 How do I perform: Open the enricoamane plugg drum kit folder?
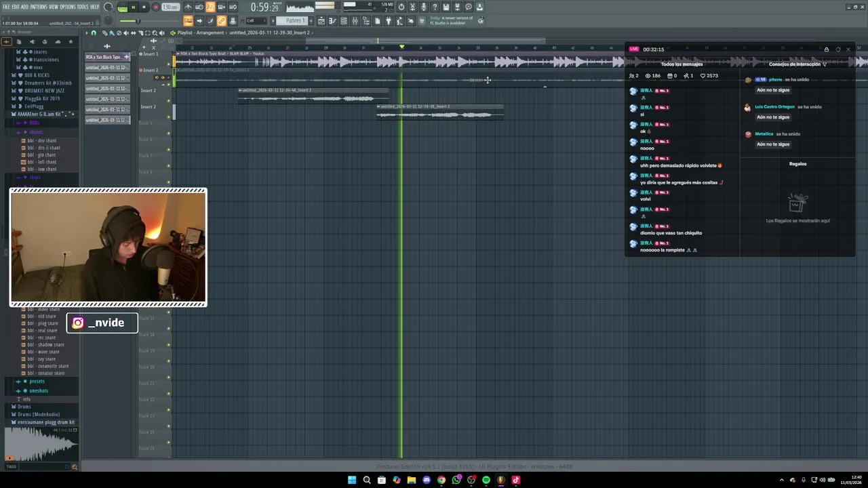pos(46,422)
